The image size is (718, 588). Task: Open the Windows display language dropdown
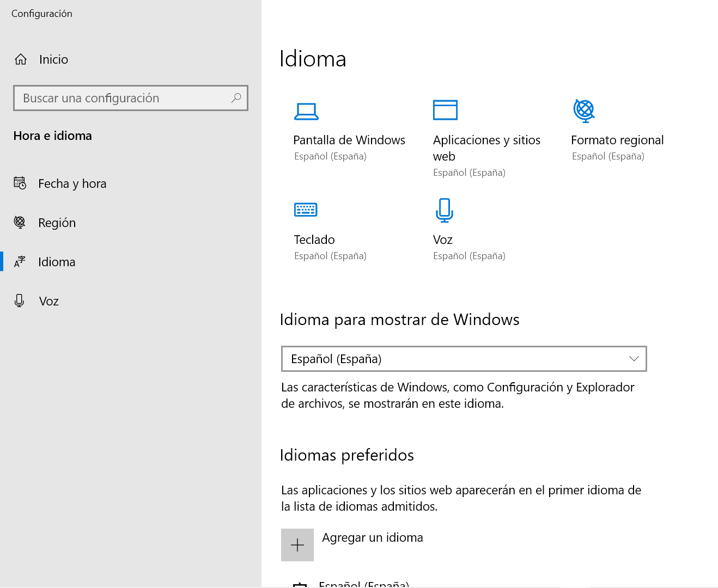[x=464, y=359]
